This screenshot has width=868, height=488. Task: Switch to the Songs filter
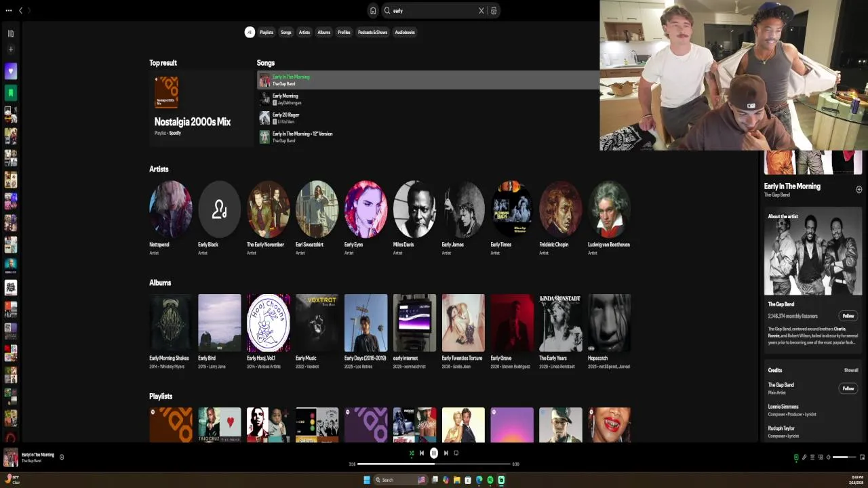tap(286, 32)
